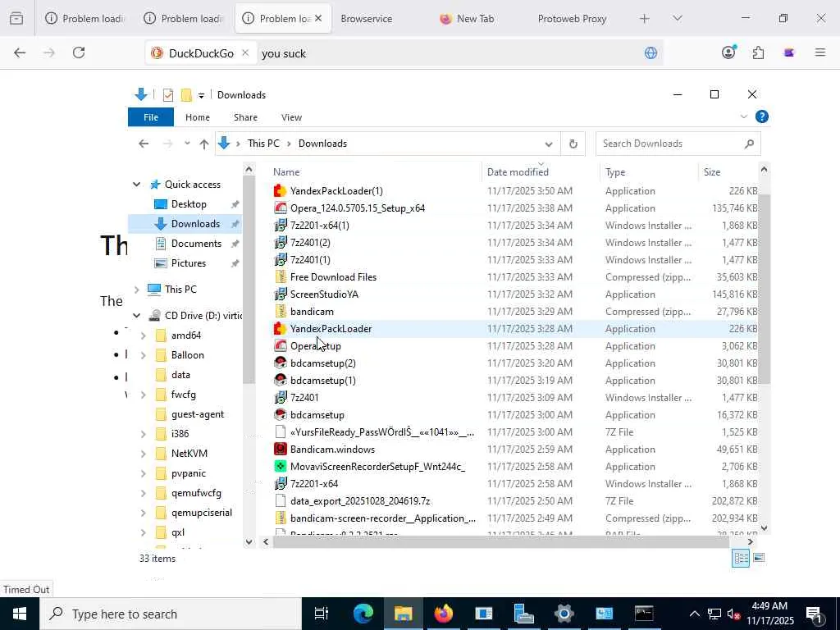Viewport: 840px width, 630px height.
Task: Open the File ribbon menu
Action: (x=151, y=116)
